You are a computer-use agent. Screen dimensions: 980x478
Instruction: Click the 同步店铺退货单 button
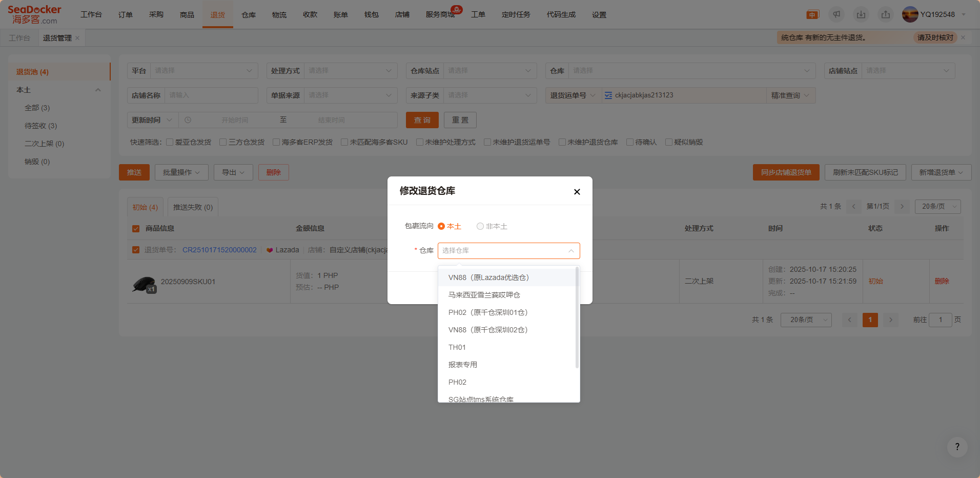tap(786, 172)
